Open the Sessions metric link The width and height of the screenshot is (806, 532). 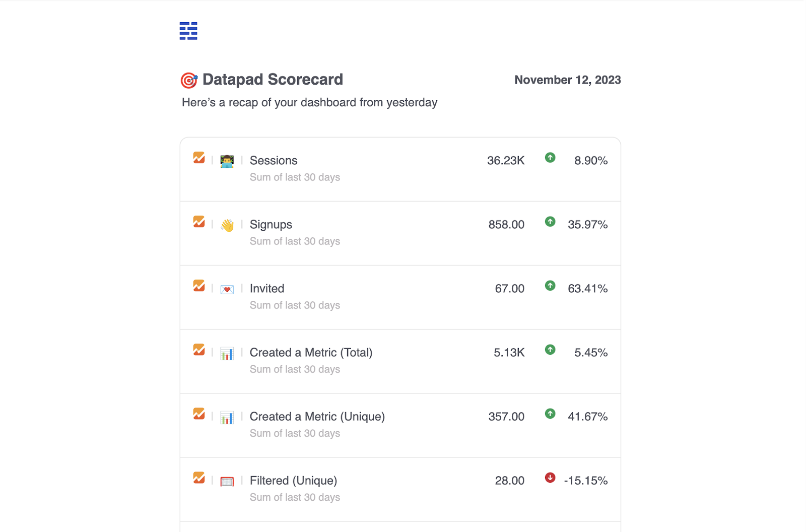click(274, 160)
